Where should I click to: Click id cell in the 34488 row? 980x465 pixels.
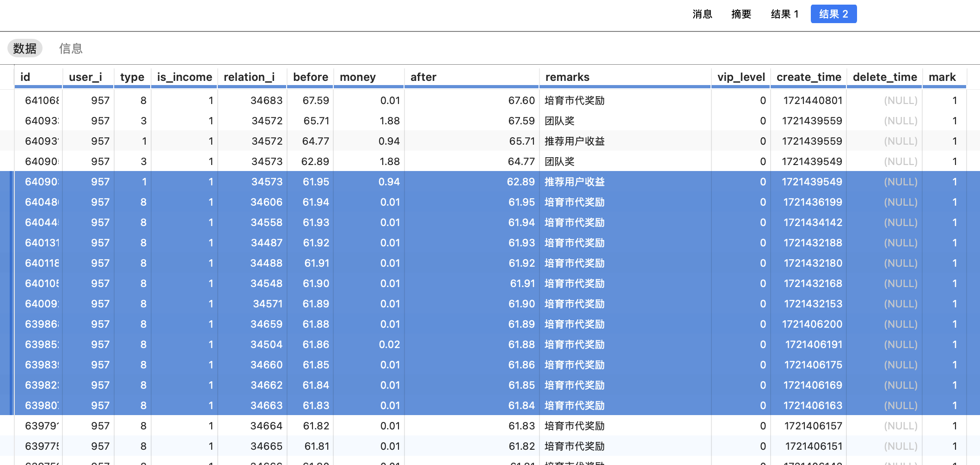point(42,263)
